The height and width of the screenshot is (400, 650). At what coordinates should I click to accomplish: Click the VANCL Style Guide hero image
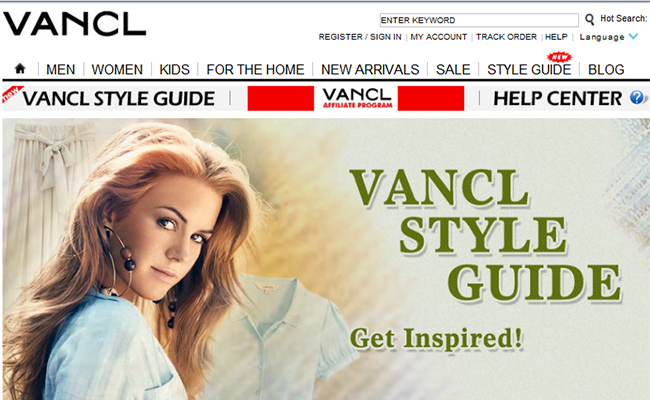(326, 259)
